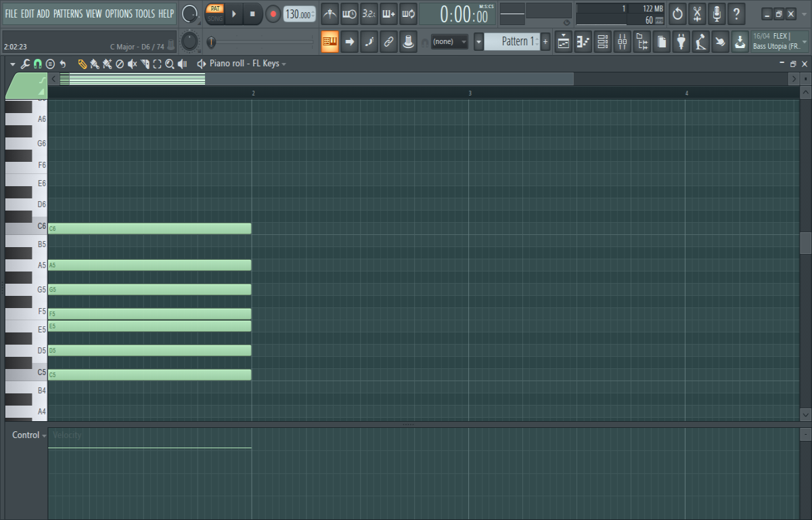This screenshot has height=520, width=812.
Task: Toggle wait for input before playing
Action: [x=349, y=14]
